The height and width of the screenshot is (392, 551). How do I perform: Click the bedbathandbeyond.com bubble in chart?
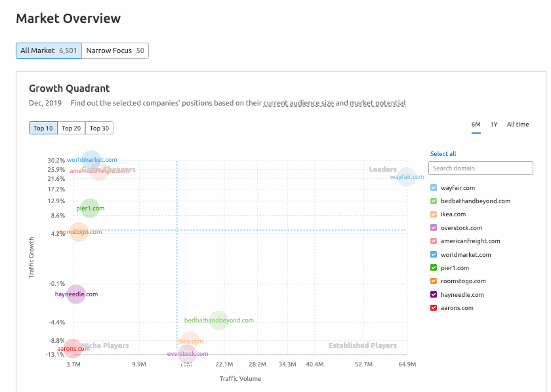(218, 321)
